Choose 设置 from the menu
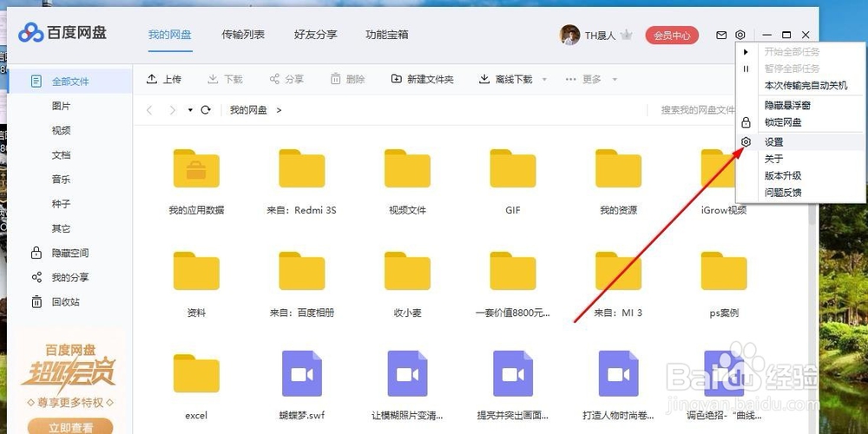 800,142
